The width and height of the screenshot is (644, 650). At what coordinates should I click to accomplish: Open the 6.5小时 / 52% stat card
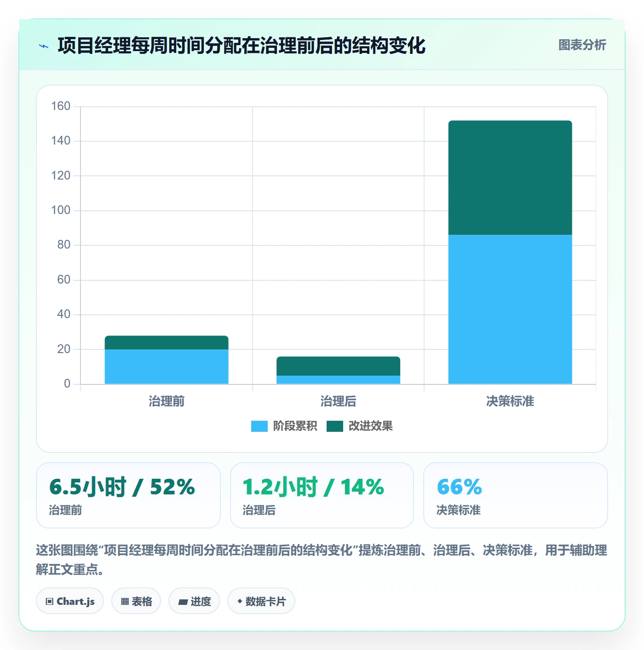pyautogui.click(x=128, y=495)
